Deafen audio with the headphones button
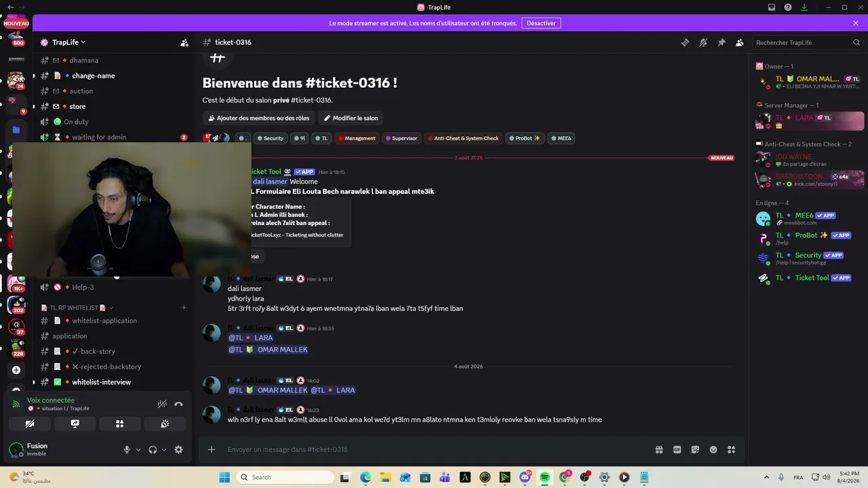Image resolution: width=868 pixels, height=488 pixels. [153, 449]
